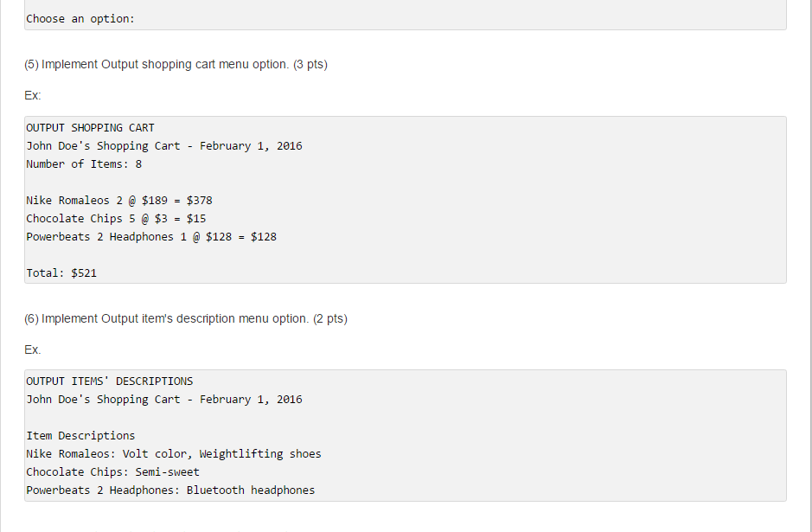The height and width of the screenshot is (532, 812).
Task: Select the Nike Romaleos price line '$378'
Action: point(119,201)
